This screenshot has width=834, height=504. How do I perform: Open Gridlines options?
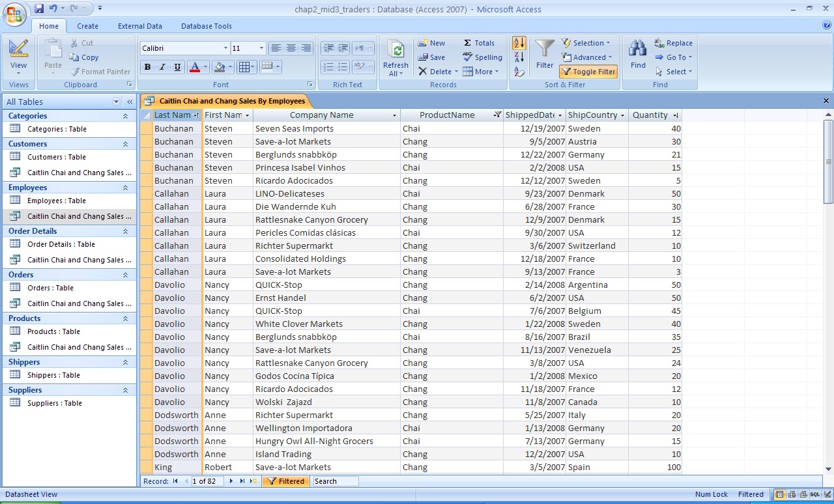[x=246, y=67]
